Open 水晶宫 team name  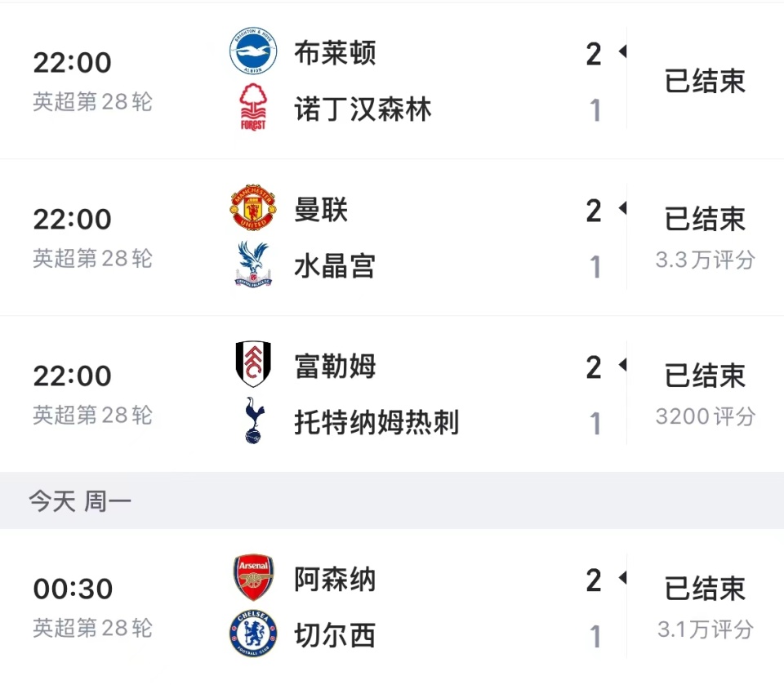tap(335, 266)
